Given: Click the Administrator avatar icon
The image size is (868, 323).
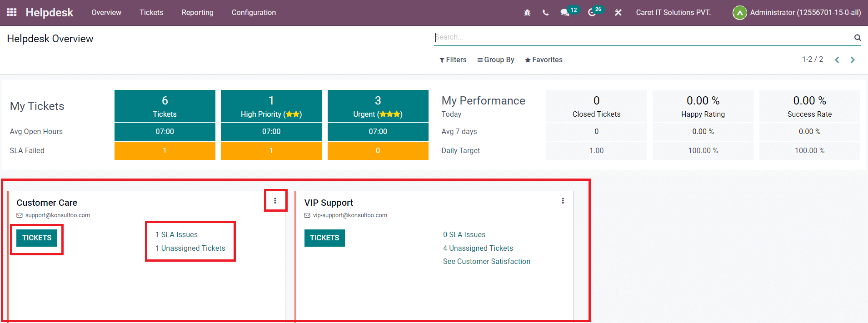Looking at the screenshot, I should click(739, 13).
